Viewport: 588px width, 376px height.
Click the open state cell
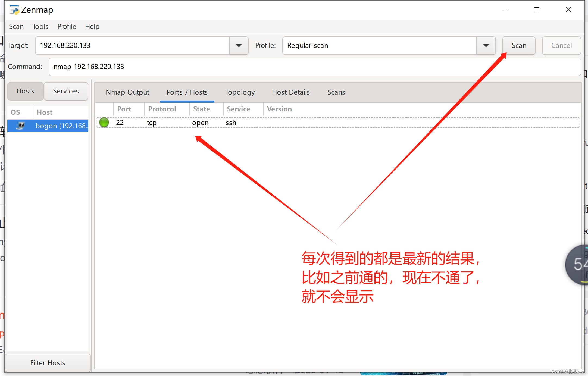click(200, 123)
